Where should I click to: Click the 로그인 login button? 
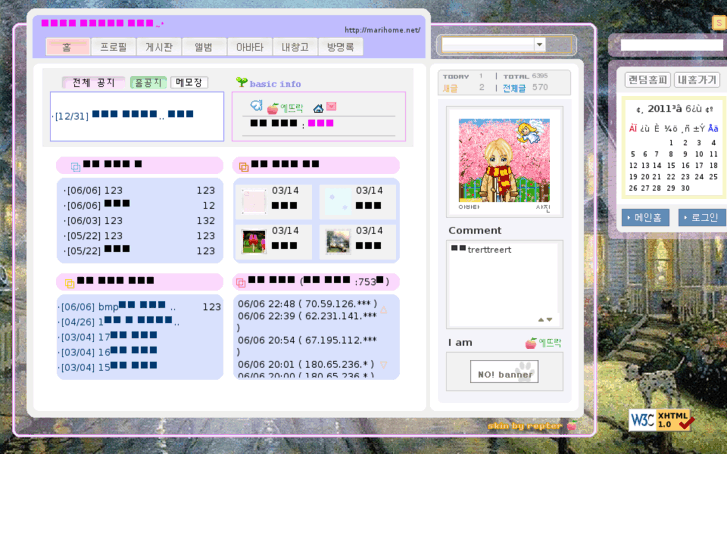(x=702, y=217)
